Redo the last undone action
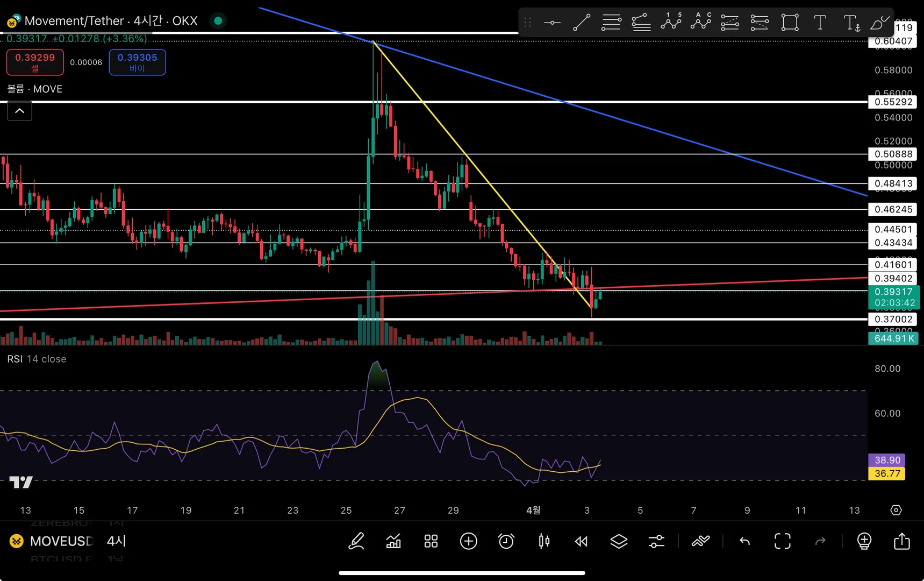Viewport: 924px width, 581px height. pos(820,541)
